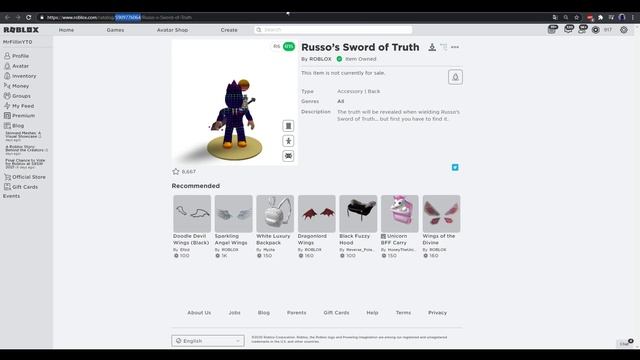Open Wings of the Divine thumbnail

(442, 213)
